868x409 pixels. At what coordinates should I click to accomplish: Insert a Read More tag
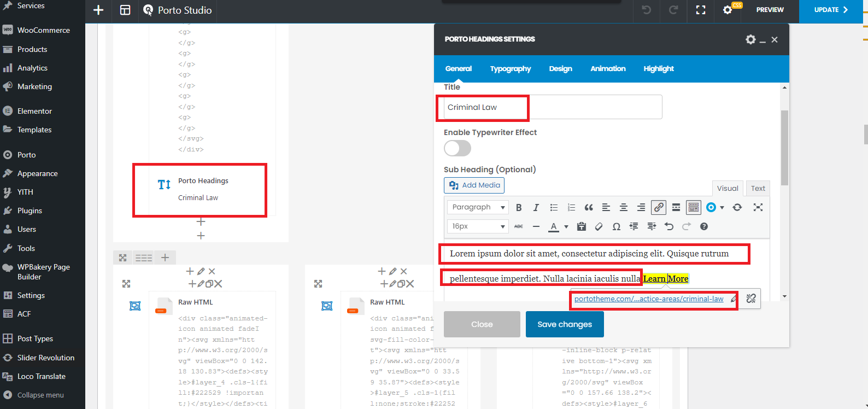[676, 207]
